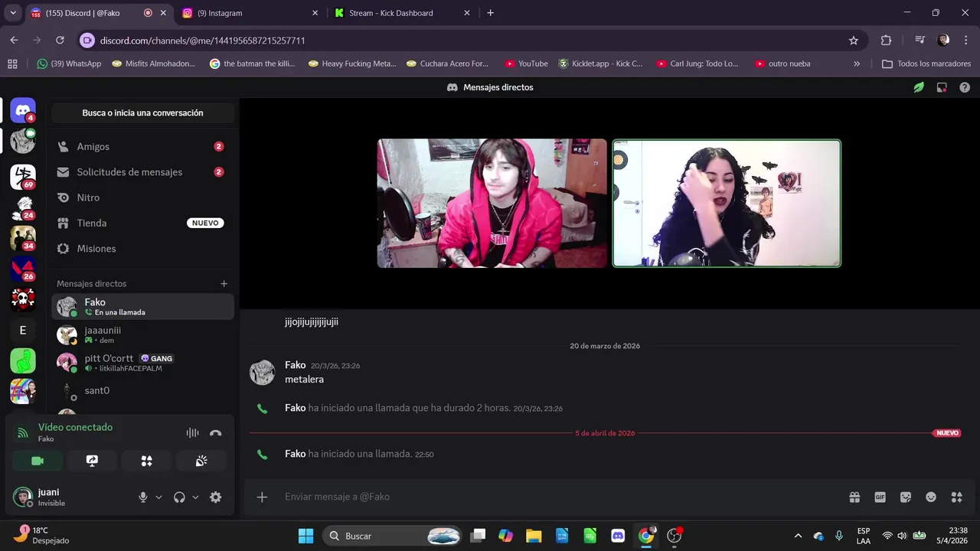This screenshot has width=980, height=551.
Task: Click Busca o inicia una conversación search
Action: point(142,112)
